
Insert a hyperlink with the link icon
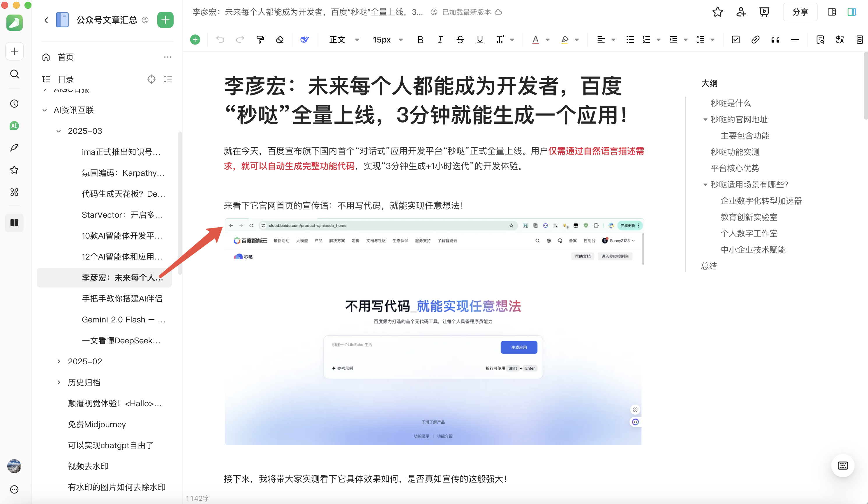[x=755, y=40]
